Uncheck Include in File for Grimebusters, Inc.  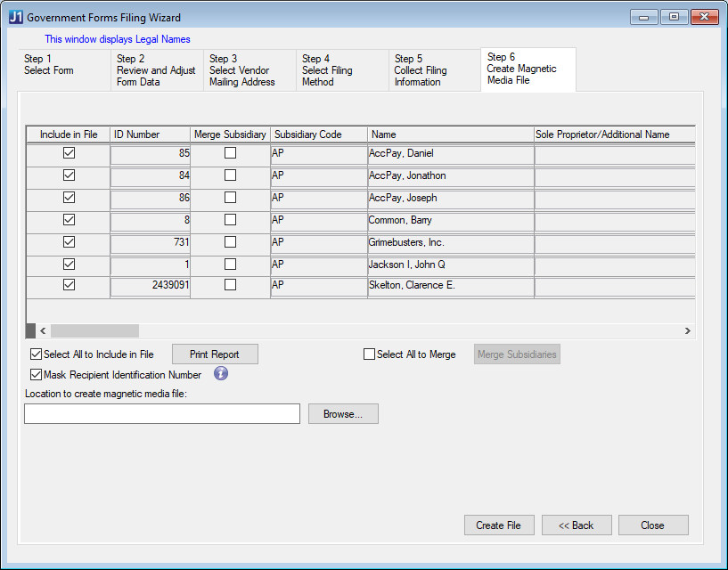pyautogui.click(x=69, y=242)
